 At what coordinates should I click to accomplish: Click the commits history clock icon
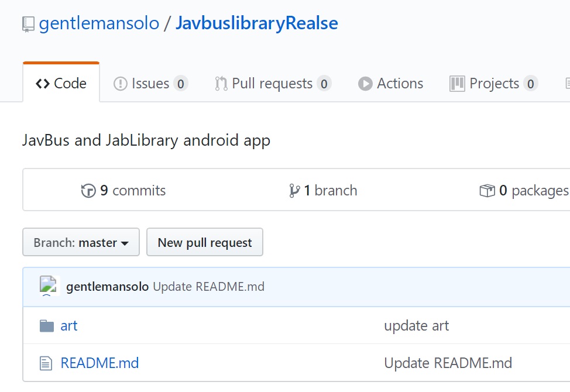(88, 191)
